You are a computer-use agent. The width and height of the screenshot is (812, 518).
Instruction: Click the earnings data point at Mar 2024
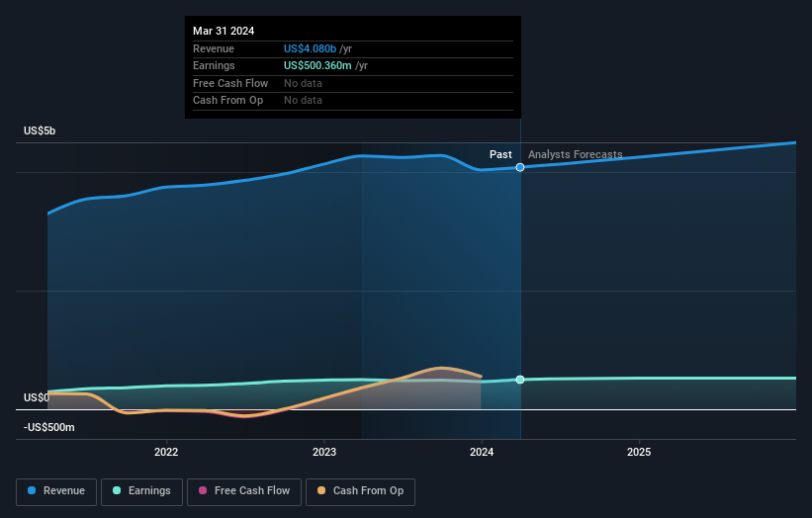tap(520, 380)
